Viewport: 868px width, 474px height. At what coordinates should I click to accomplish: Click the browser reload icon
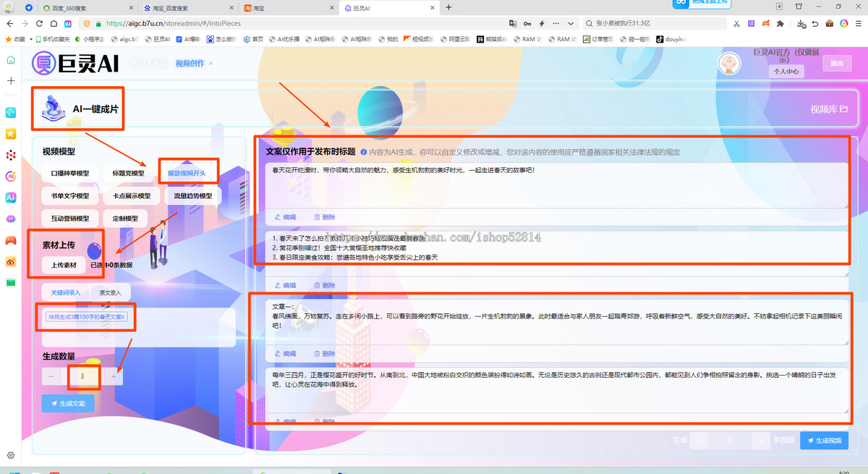[39, 23]
